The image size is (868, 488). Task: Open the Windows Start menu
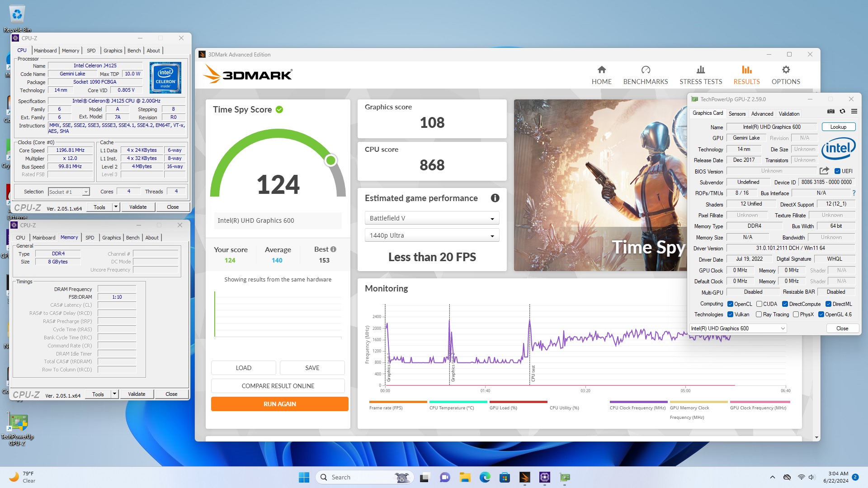pyautogui.click(x=304, y=477)
